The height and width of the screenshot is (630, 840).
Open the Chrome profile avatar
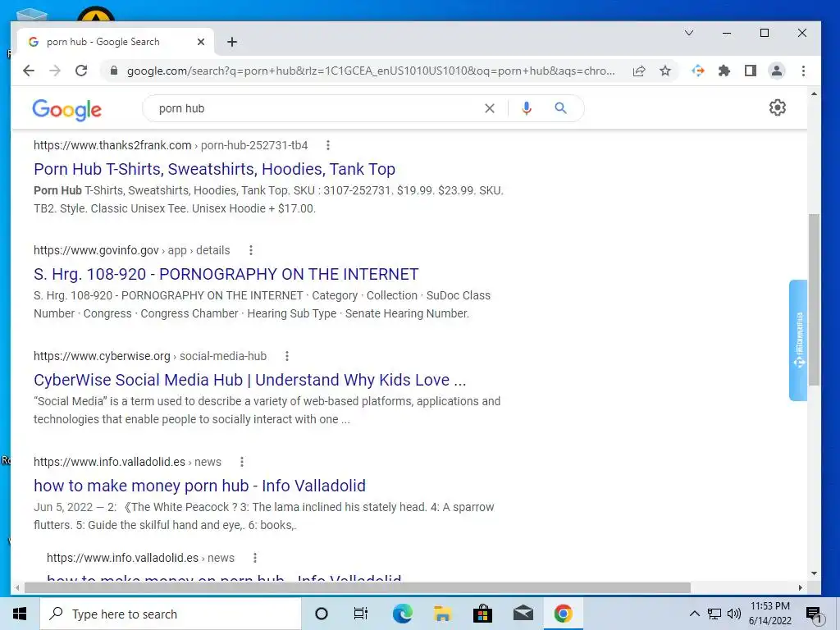(x=776, y=71)
